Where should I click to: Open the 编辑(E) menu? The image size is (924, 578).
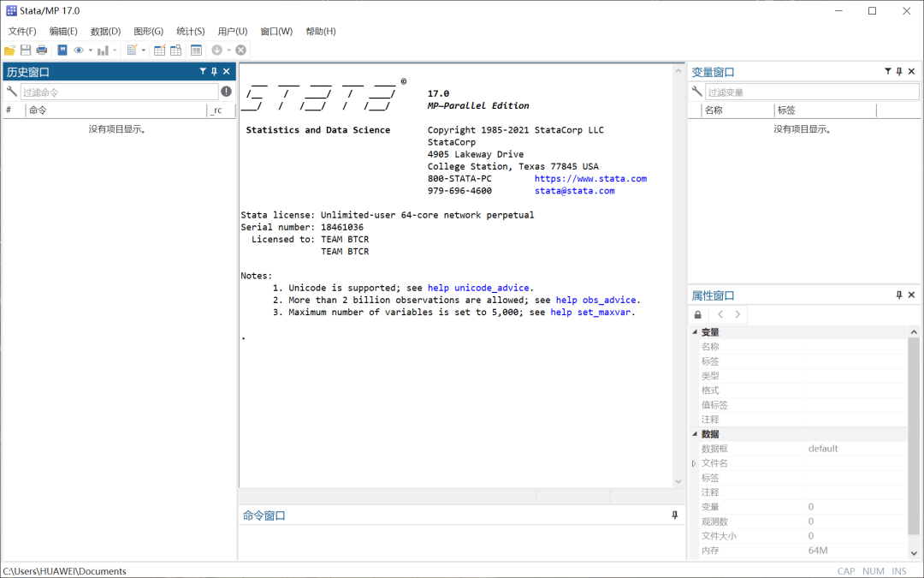63,32
